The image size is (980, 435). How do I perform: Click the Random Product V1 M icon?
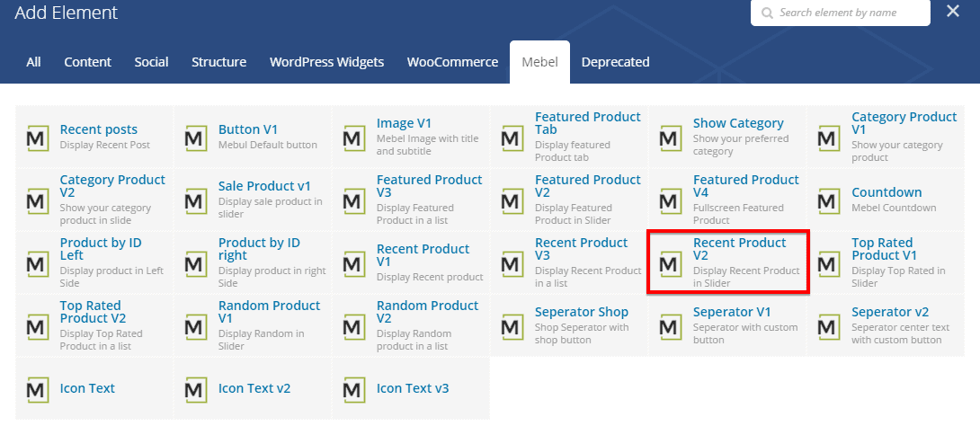coord(196,327)
